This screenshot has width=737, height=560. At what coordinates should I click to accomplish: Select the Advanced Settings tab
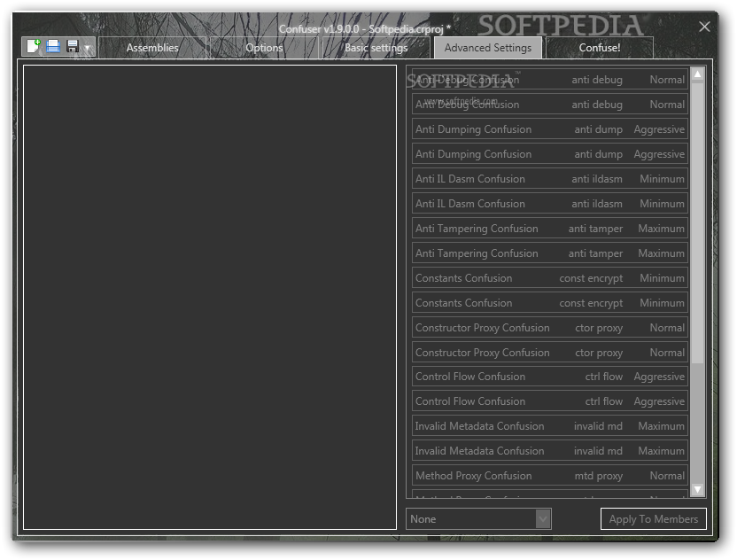pyautogui.click(x=488, y=48)
